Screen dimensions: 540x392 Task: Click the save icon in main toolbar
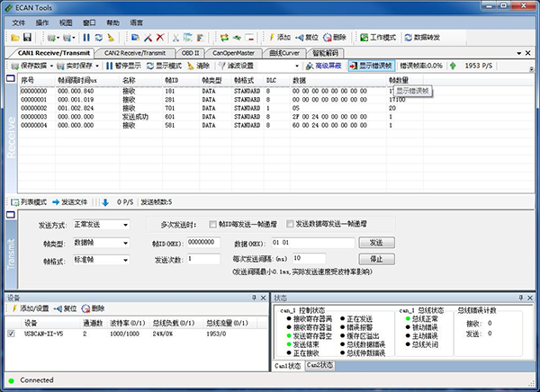[x=28, y=37]
